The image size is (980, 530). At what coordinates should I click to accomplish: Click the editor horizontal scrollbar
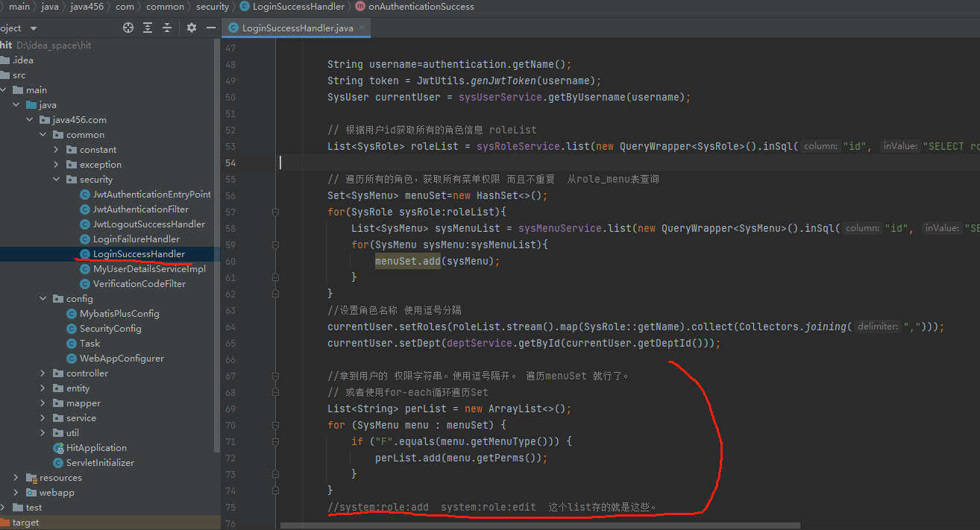541,526
